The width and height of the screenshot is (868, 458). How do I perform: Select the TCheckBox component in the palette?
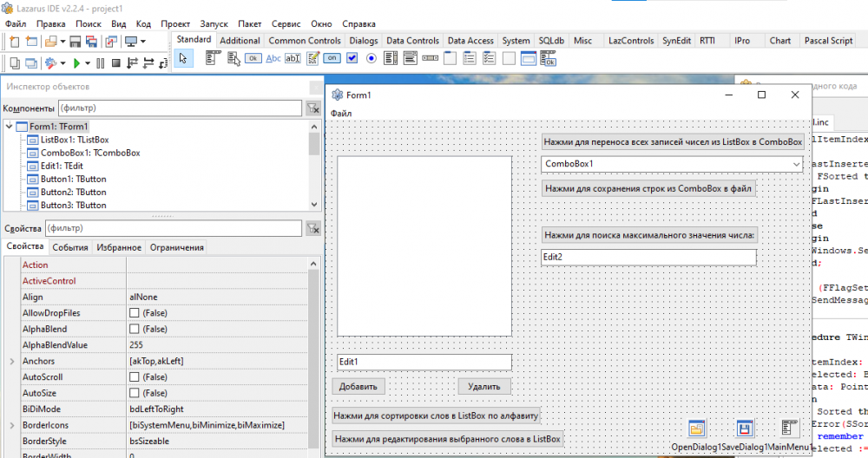tap(352, 58)
